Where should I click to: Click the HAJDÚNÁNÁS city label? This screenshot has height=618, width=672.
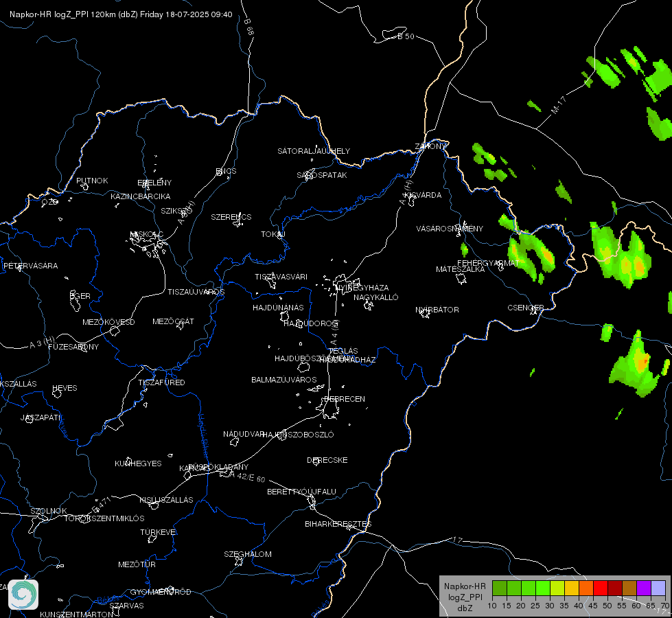278,308
